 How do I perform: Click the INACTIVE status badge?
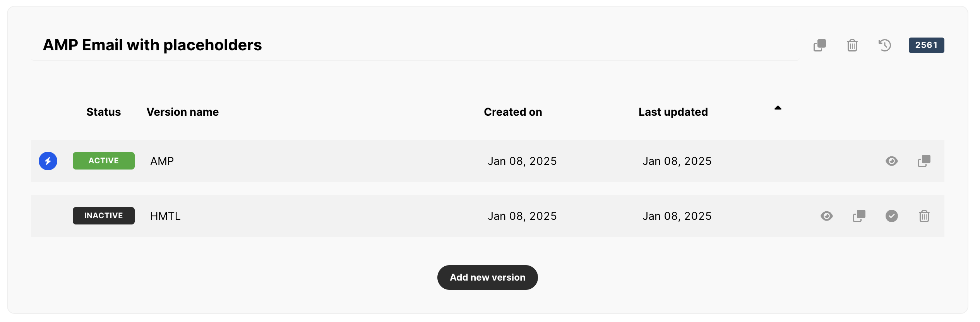[x=103, y=216]
